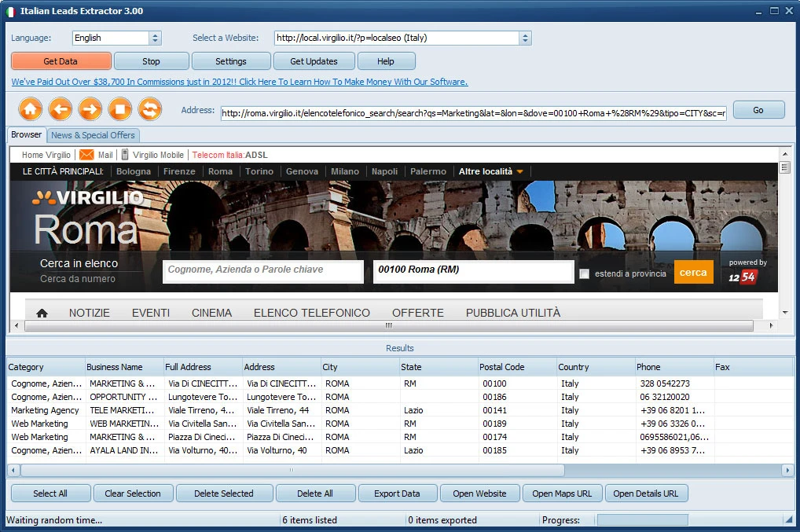Sort by the Phone column header
The height and width of the screenshot is (532, 800).
coord(674,367)
